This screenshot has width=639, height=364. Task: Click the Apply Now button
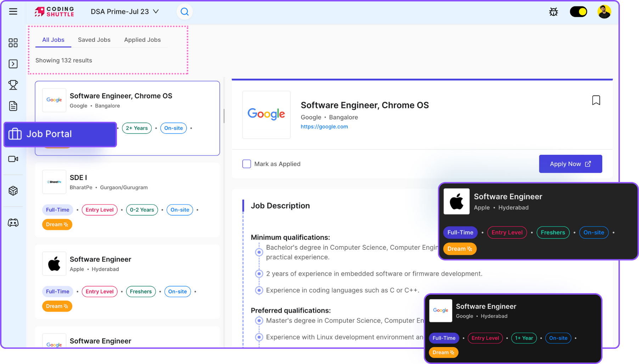pos(570,164)
